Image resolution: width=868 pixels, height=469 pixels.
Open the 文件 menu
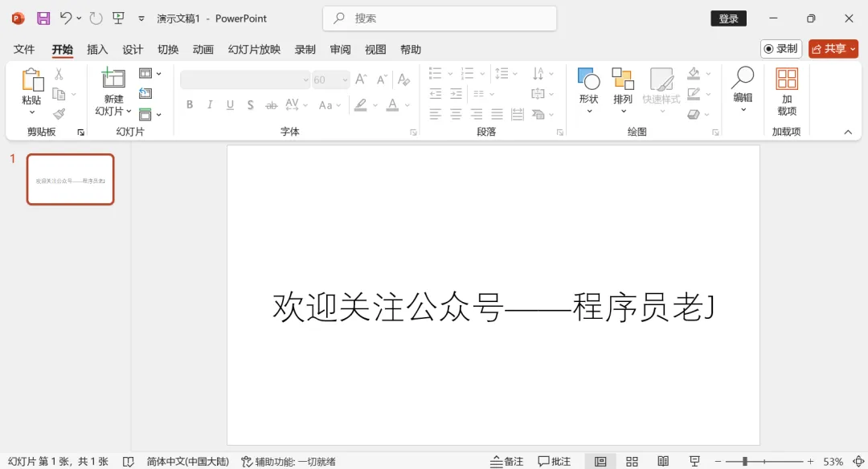(24, 49)
